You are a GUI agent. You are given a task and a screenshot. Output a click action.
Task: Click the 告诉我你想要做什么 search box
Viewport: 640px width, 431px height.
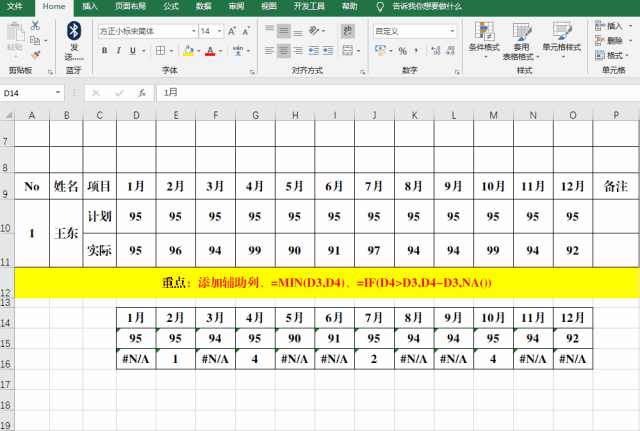click(427, 7)
